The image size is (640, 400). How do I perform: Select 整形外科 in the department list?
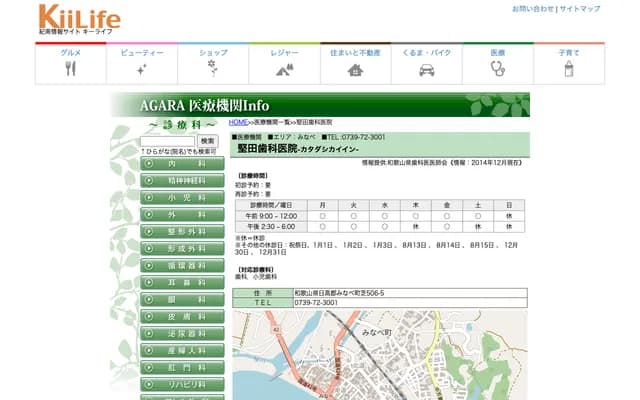tap(175, 232)
